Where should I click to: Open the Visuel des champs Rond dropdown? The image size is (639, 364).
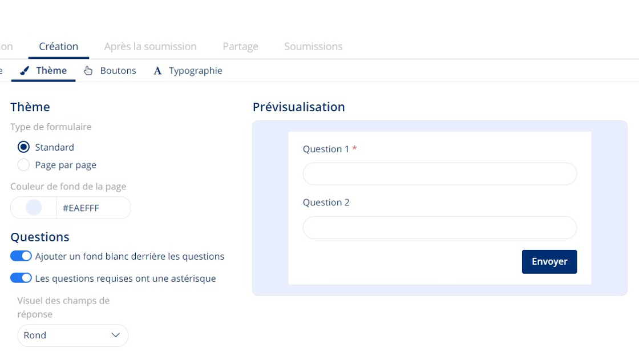(x=73, y=335)
